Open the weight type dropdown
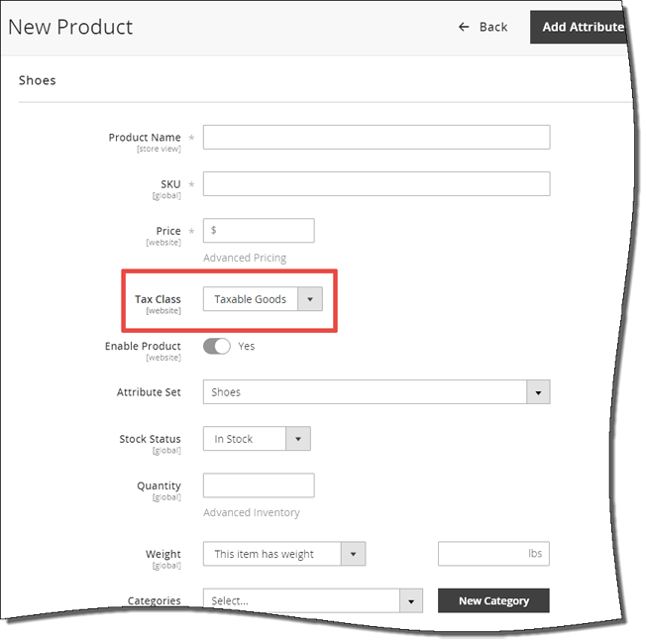The height and width of the screenshot is (644, 647). click(284, 554)
